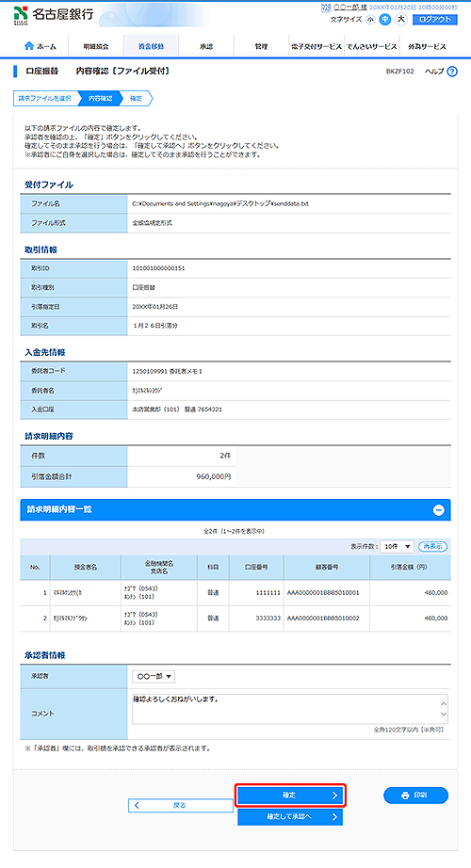The image size is (471, 868).
Task: Open 明細照会 menu tab
Action: (96, 46)
